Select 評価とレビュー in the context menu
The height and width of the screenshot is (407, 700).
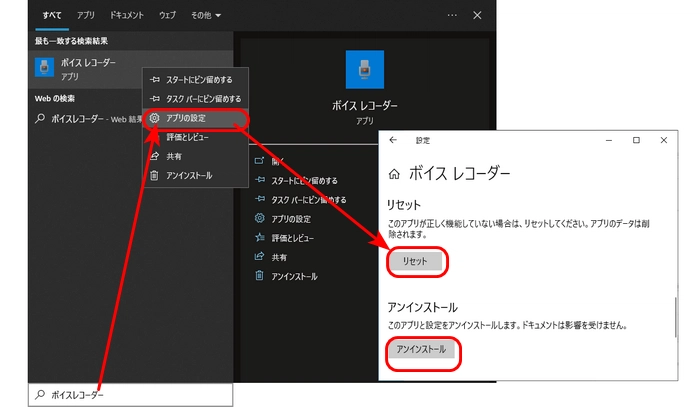point(196,137)
